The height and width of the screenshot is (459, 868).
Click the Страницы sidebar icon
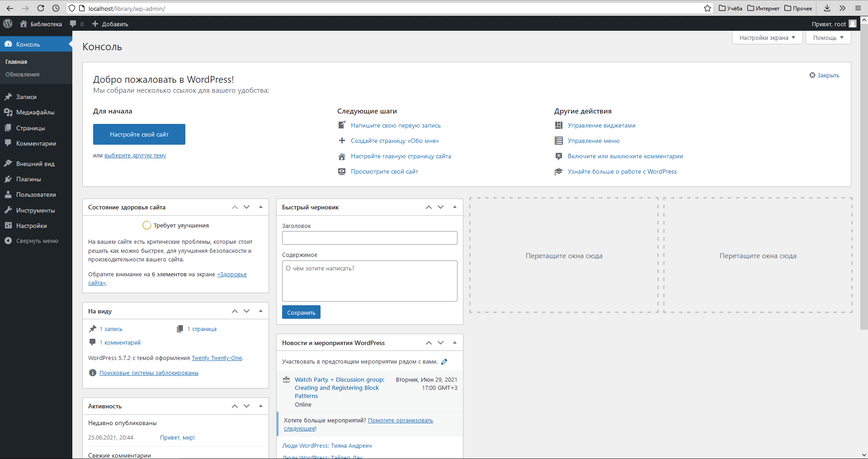coord(8,128)
